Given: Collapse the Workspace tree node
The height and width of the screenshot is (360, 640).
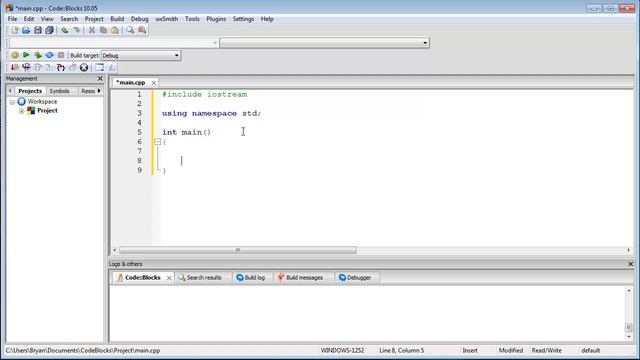Looking at the screenshot, I should (x=12, y=102).
